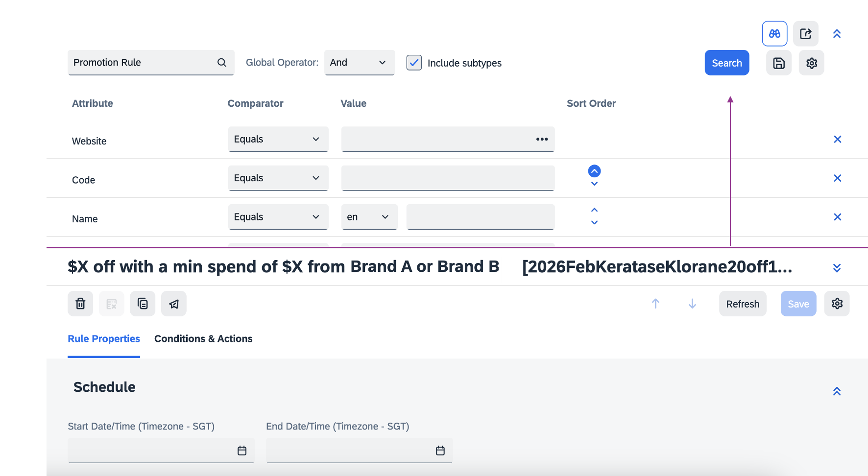This screenshot has height=476, width=868.
Task: Open the Website comparator Equals dropdown
Action: pyautogui.click(x=278, y=140)
